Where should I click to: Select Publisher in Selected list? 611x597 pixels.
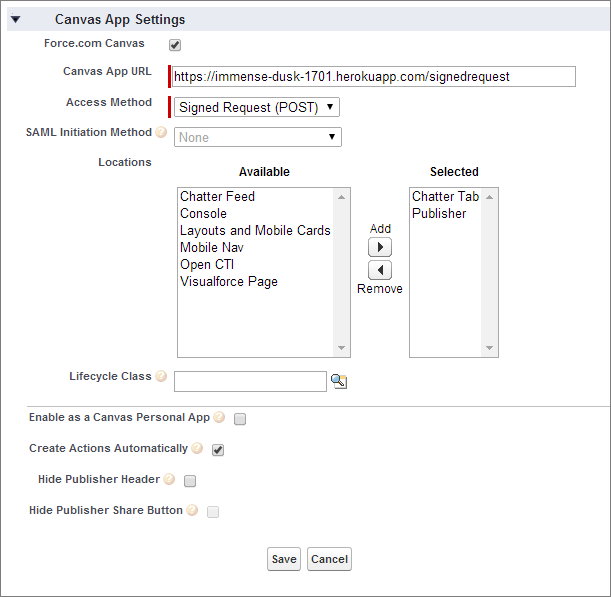click(x=439, y=214)
